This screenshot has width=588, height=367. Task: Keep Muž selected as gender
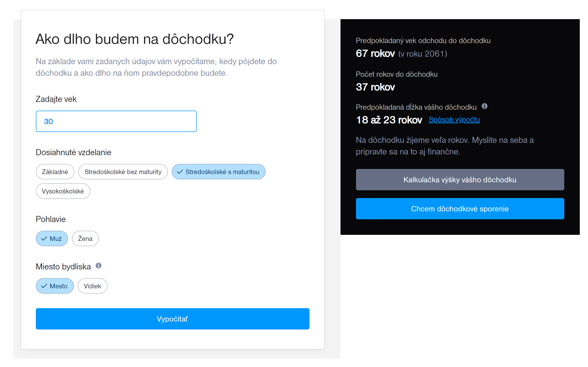click(52, 238)
